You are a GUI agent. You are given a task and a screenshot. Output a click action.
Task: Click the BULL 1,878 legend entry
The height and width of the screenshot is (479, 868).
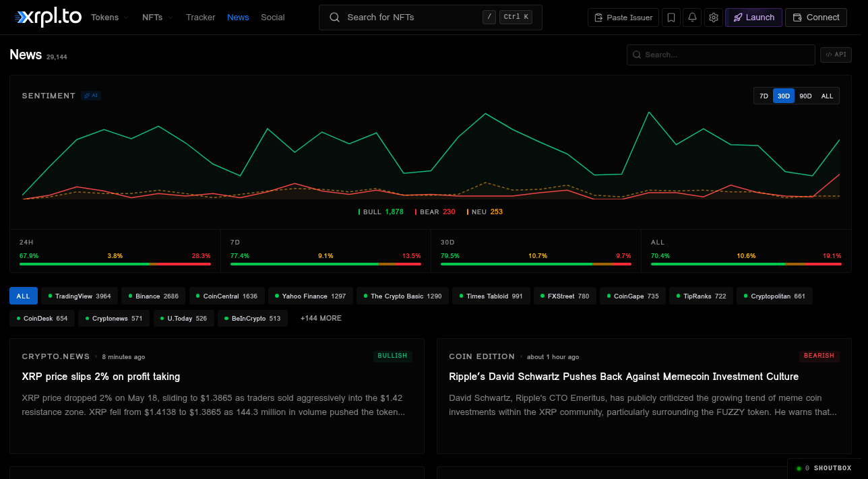[381, 212]
